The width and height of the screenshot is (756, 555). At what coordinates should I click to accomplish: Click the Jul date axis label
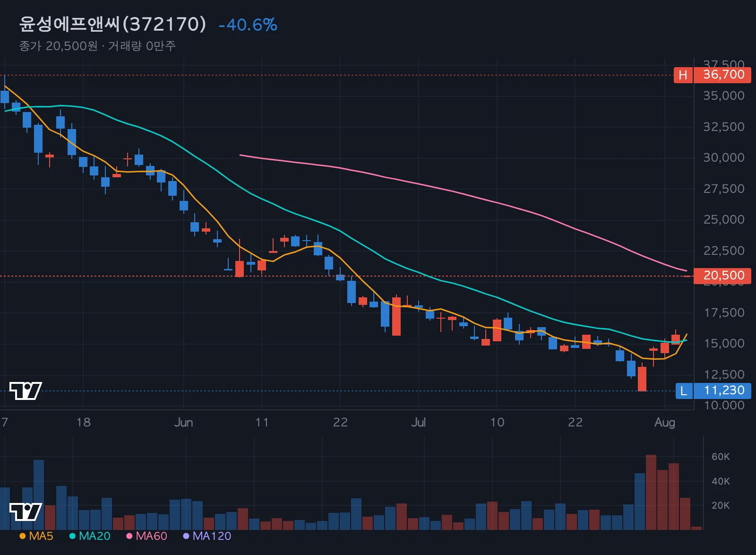point(418,422)
